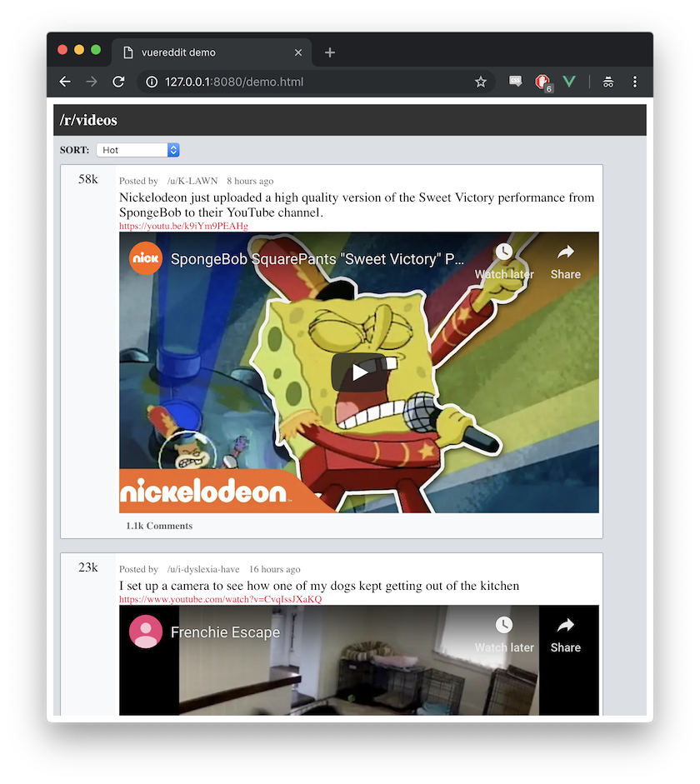Click the 23k score

pyautogui.click(x=88, y=567)
